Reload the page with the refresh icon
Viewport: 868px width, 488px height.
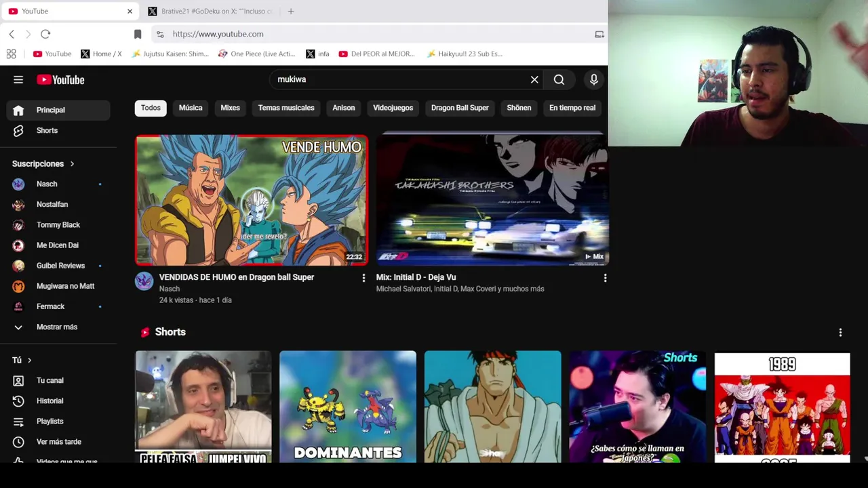[45, 34]
